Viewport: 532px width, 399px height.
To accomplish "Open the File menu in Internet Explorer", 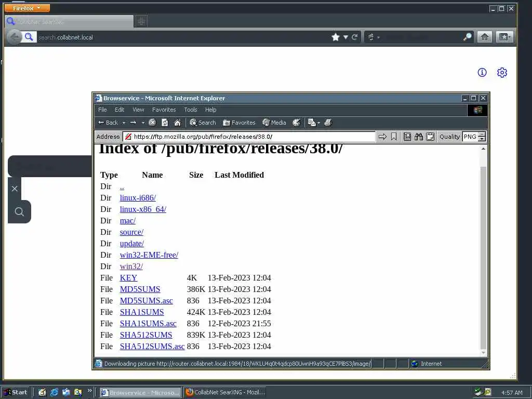I will click(x=102, y=110).
